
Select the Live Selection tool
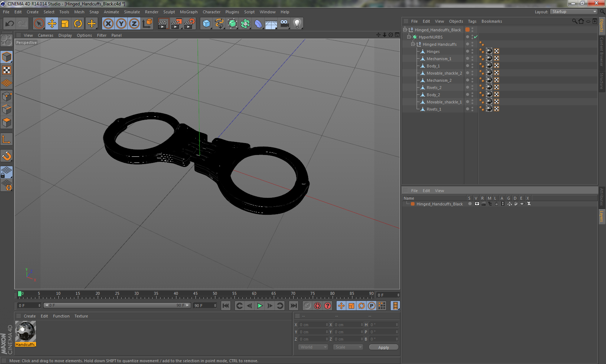coord(39,24)
